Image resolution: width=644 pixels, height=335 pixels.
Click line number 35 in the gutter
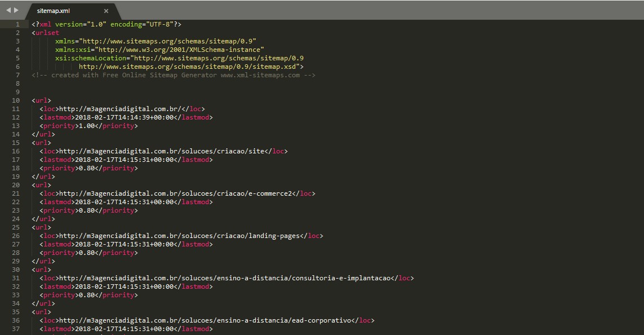[16, 312]
